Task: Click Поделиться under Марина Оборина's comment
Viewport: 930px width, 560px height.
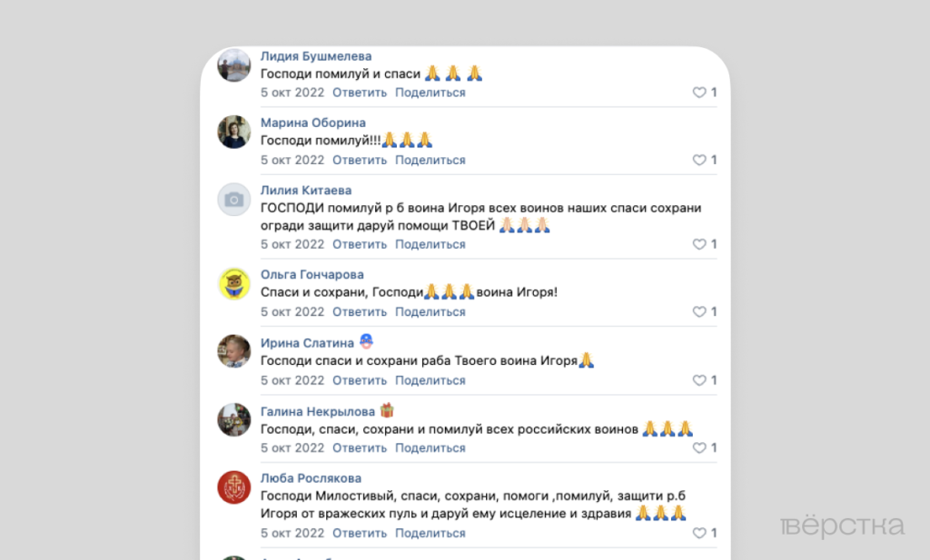Action: tap(430, 160)
